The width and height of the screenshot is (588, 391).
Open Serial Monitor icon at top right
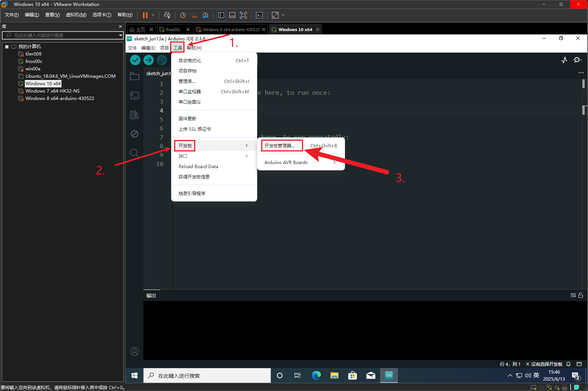577,60
